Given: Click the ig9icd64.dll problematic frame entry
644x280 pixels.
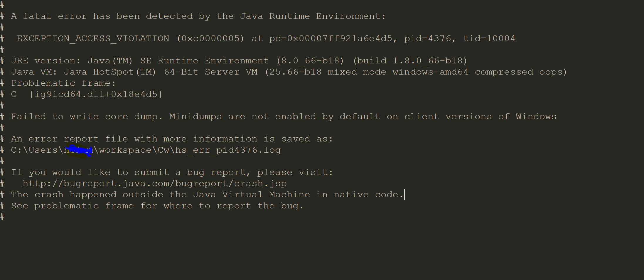Looking at the screenshot, I should point(96,94).
